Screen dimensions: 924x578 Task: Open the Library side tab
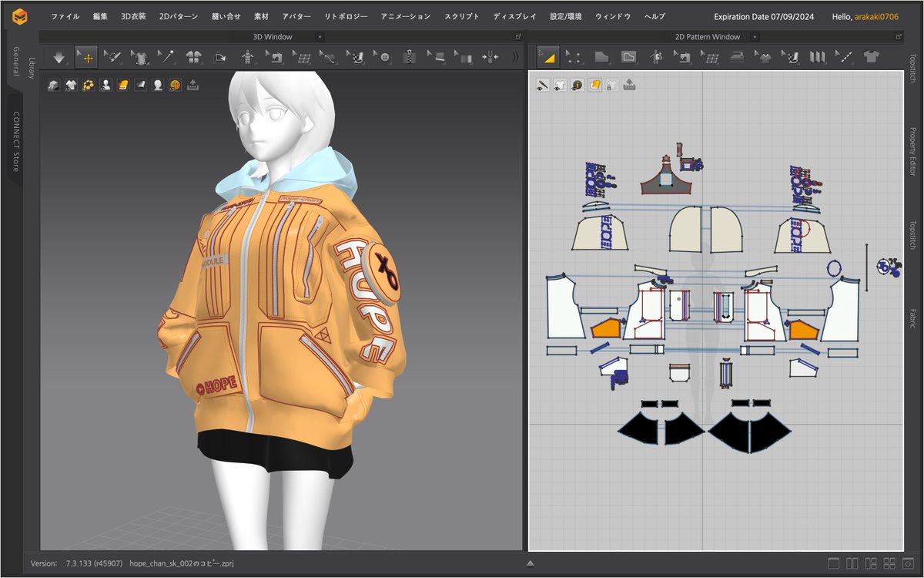pos(32,68)
